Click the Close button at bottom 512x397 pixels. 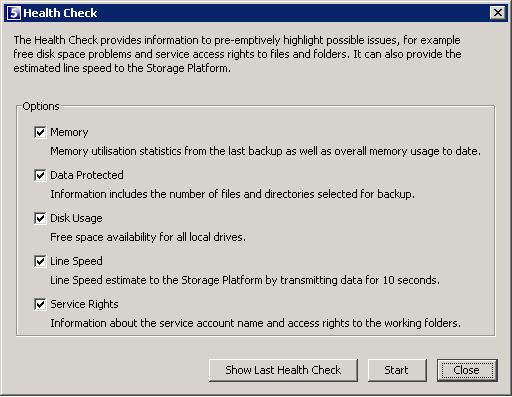(467, 370)
